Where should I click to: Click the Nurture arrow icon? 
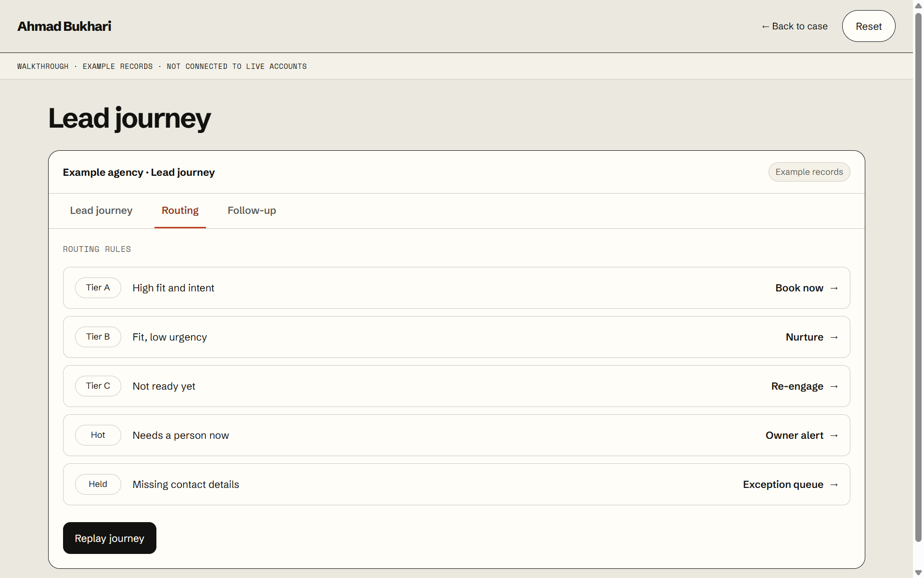pyautogui.click(x=834, y=337)
